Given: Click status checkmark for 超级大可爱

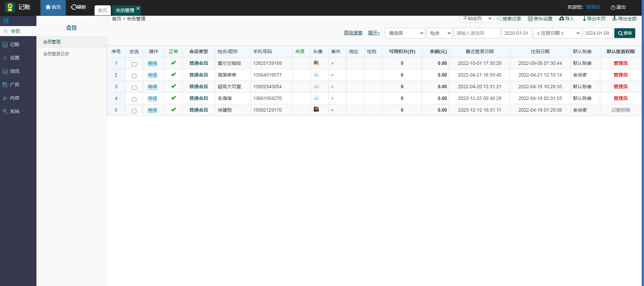Looking at the screenshot, I should pyautogui.click(x=173, y=86).
